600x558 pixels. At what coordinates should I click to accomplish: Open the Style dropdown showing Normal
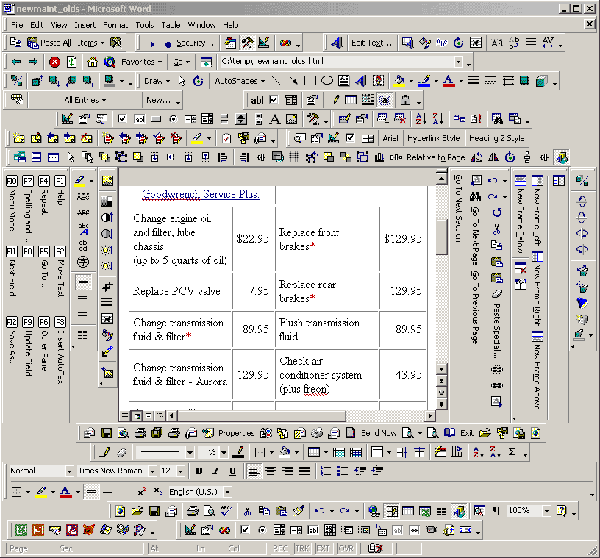pyautogui.click(x=69, y=471)
